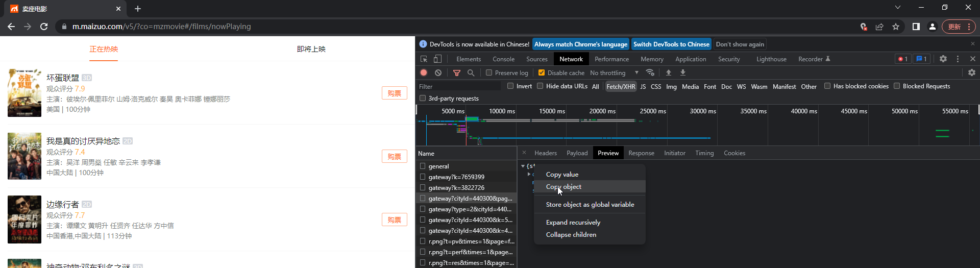The image size is (980, 268).
Task: Click Don't show again button
Action: (x=740, y=44)
